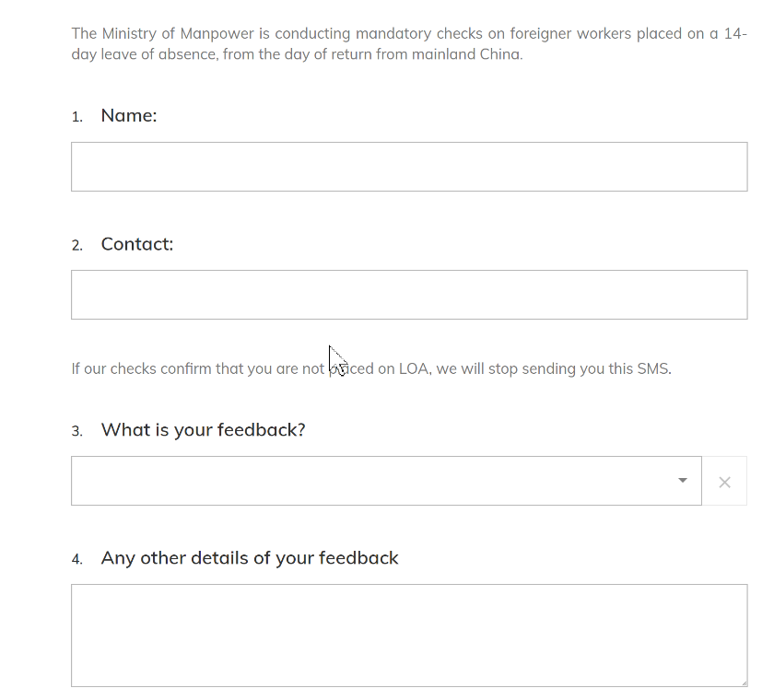Screen dimensions: 774x700
Task: Expand the feedback dropdown arrow
Action: click(683, 481)
